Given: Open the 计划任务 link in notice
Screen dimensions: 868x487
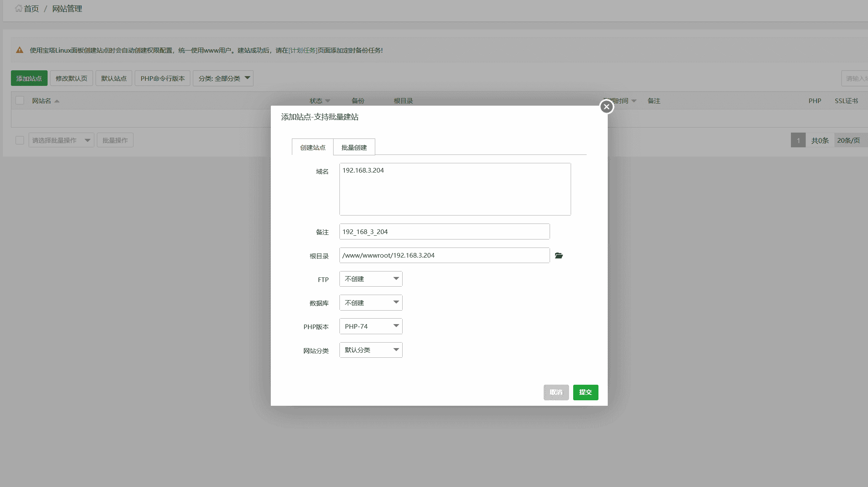Looking at the screenshot, I should (x=303, y=50).
